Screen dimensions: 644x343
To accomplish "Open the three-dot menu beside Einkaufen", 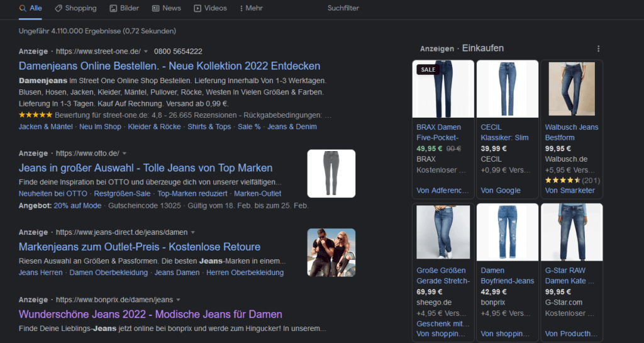I will point(598,48).
